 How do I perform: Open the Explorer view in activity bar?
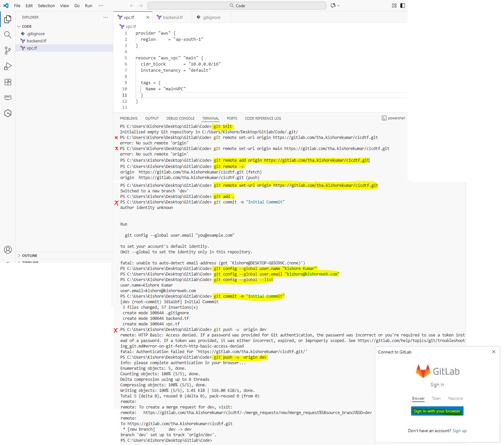click(8, 19)
